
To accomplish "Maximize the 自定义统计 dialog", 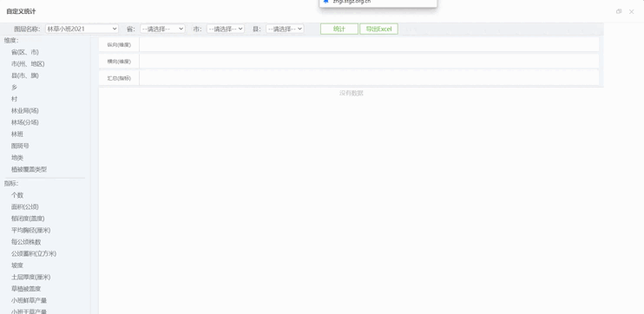I will click(x=619, y=11).
